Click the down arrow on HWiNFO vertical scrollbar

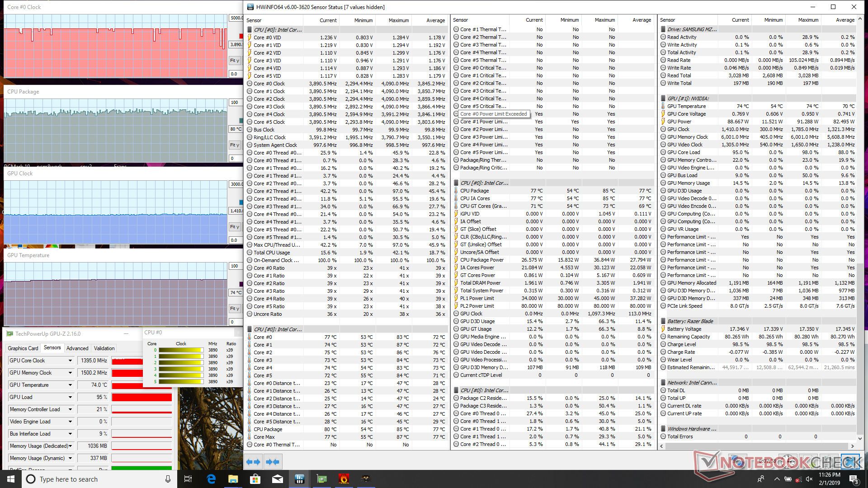point(860,438)
